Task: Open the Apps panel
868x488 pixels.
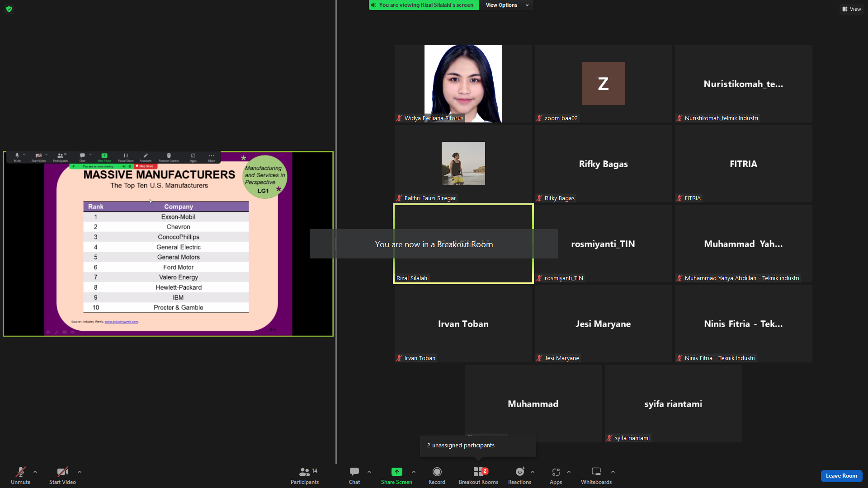Action: pos(556,475)
